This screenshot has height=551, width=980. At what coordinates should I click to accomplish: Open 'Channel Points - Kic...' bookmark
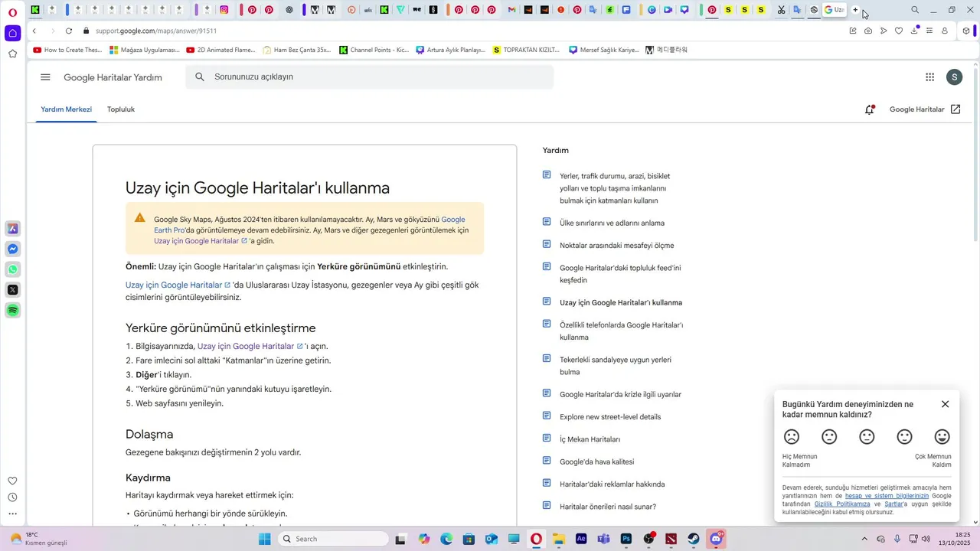(x=374, y=50)
